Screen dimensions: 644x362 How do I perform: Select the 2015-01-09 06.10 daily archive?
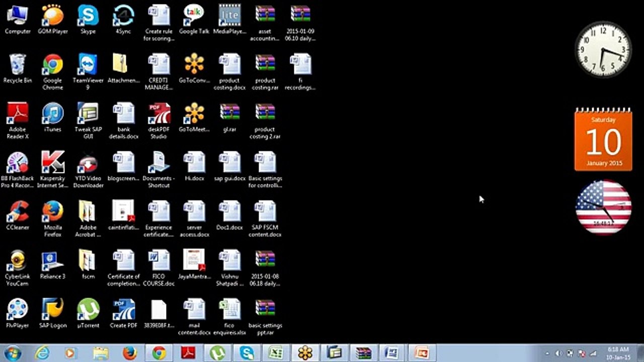(300, 23)
